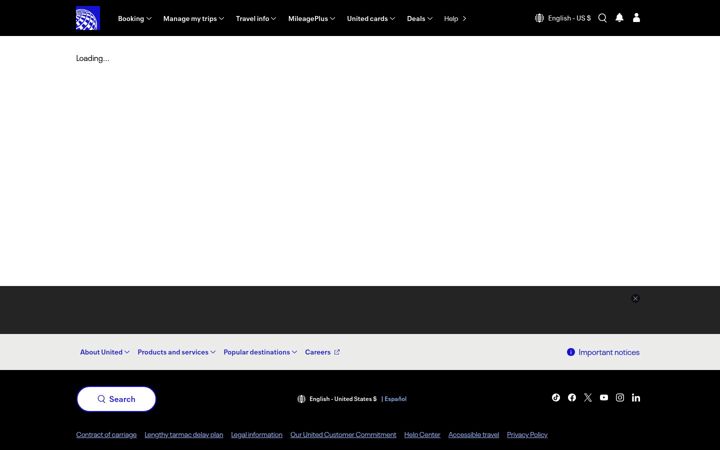Open United's X (Twitter) icon
This screenshot has width=720, height=450.
click(588, 398)
